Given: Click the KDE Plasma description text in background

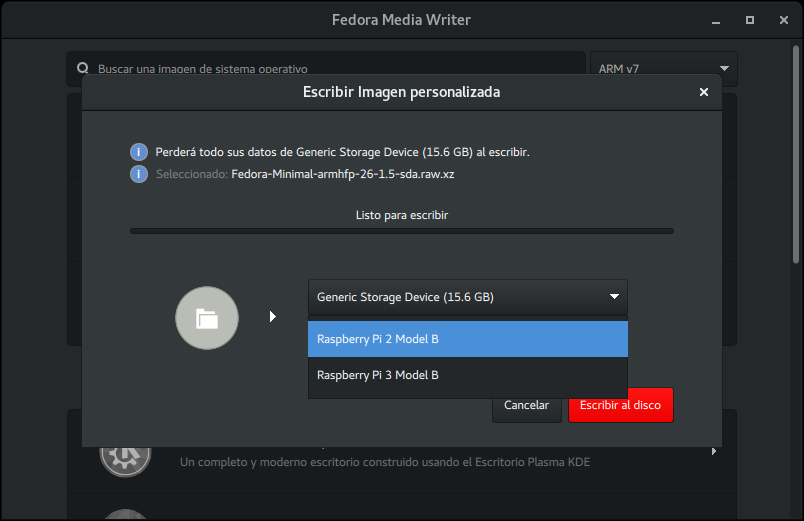Looking at the screenshot, I should tap(385, 462).
